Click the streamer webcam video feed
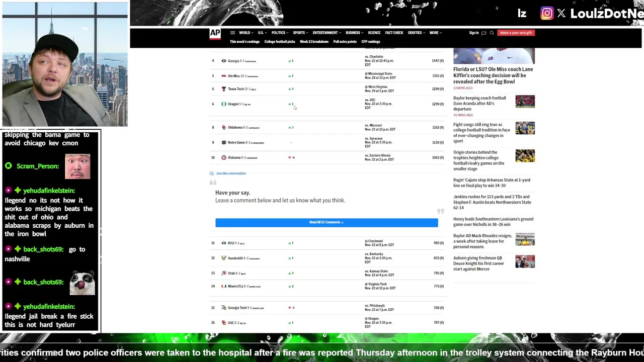The width and height of the screenshot is (644, 362). click(65, 64)
